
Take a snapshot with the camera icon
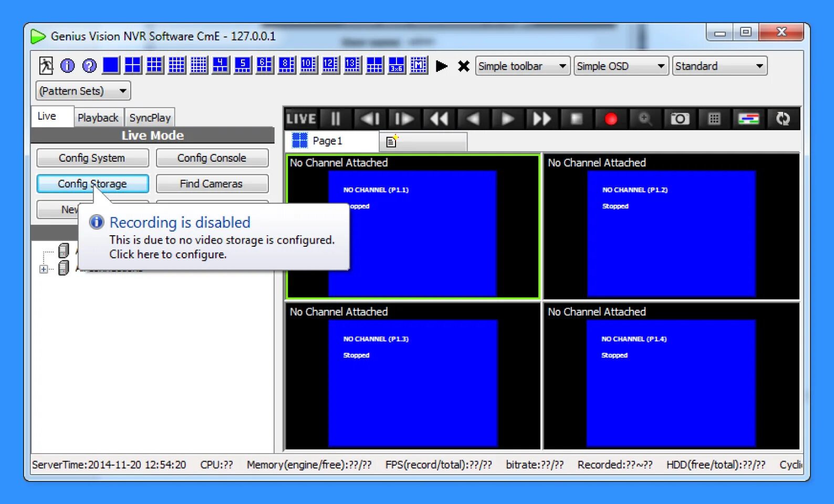point(680,119)
